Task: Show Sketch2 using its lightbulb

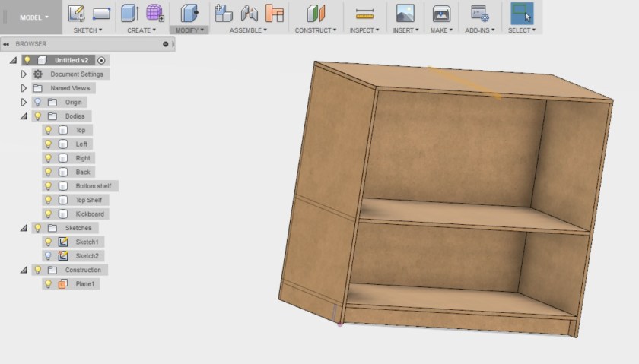Action: 48,256
